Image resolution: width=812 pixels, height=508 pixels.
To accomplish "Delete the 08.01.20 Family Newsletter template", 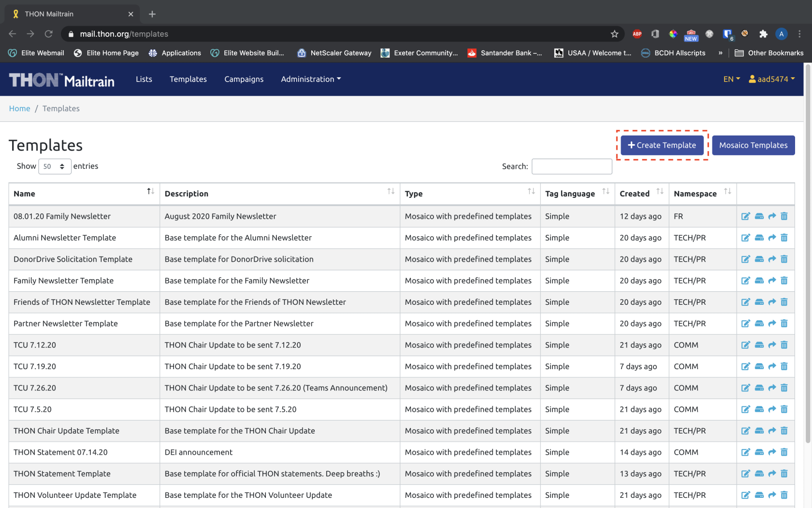I will tap(784, 216).
